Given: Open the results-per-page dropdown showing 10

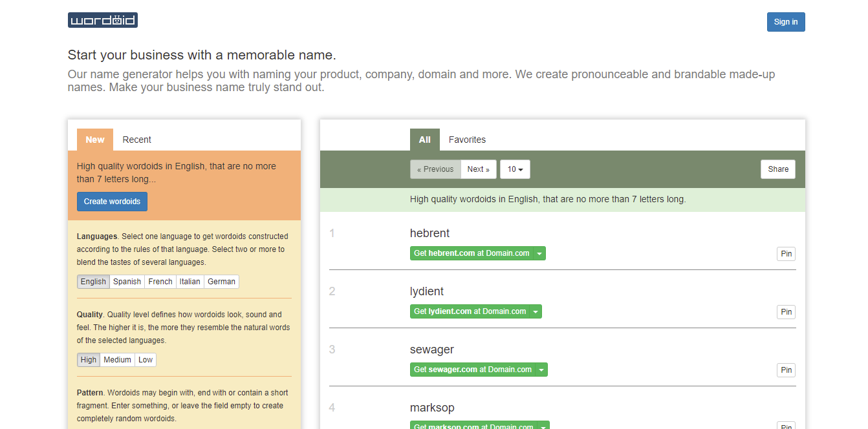Looking at the screenshot, I should pos(515,169).
